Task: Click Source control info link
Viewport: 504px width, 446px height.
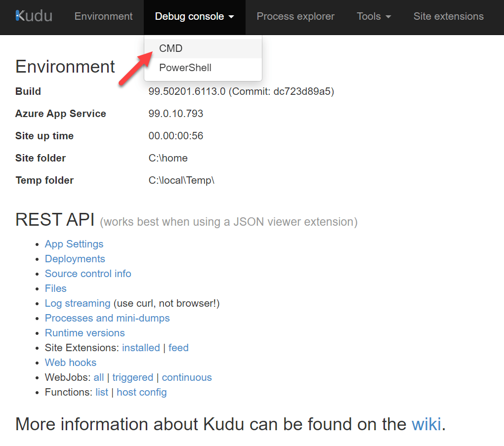Action: tap(88, 274)
